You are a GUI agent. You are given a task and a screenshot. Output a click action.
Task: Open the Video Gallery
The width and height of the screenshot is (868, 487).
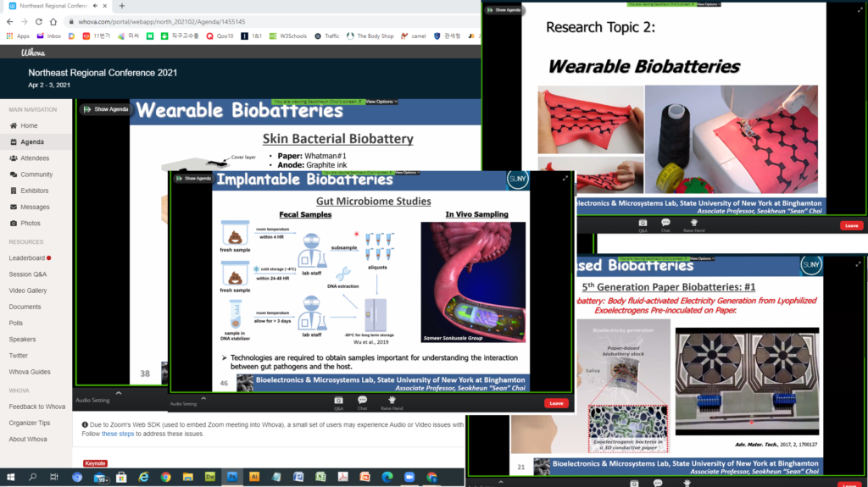coord(28,291)
